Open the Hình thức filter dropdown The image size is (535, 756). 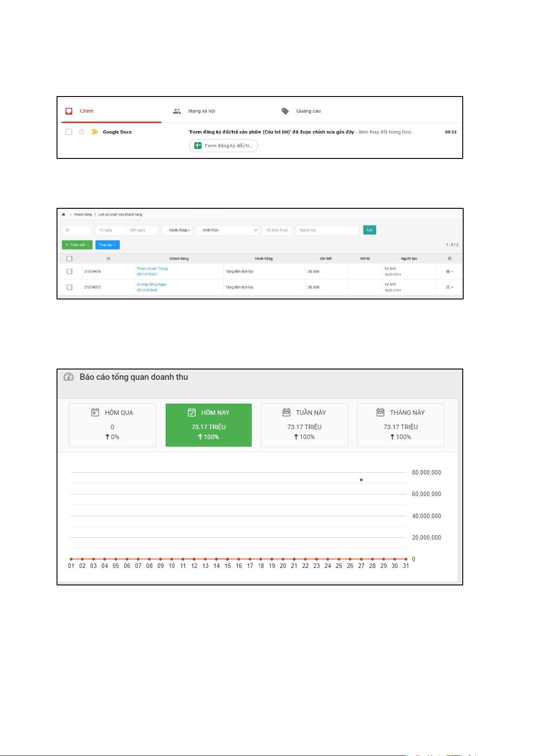point(228,230)
